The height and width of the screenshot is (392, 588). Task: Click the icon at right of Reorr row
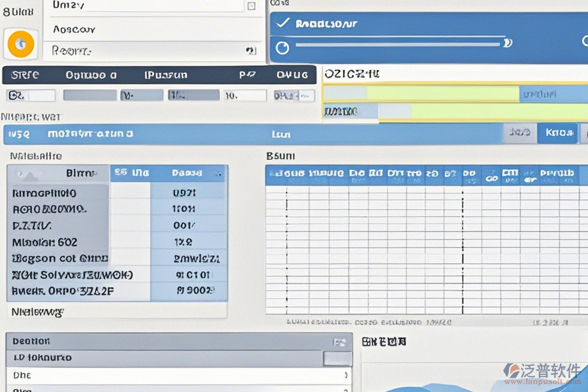250,50
